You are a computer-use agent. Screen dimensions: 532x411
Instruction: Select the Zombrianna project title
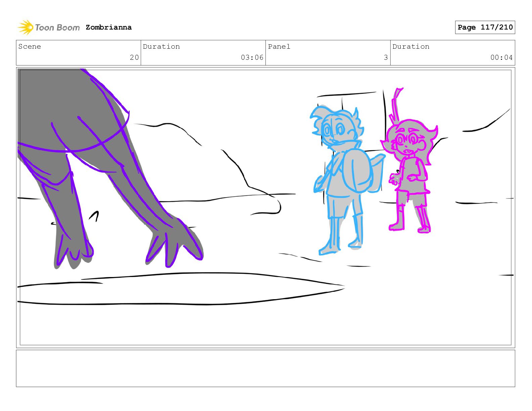(108, 27)
